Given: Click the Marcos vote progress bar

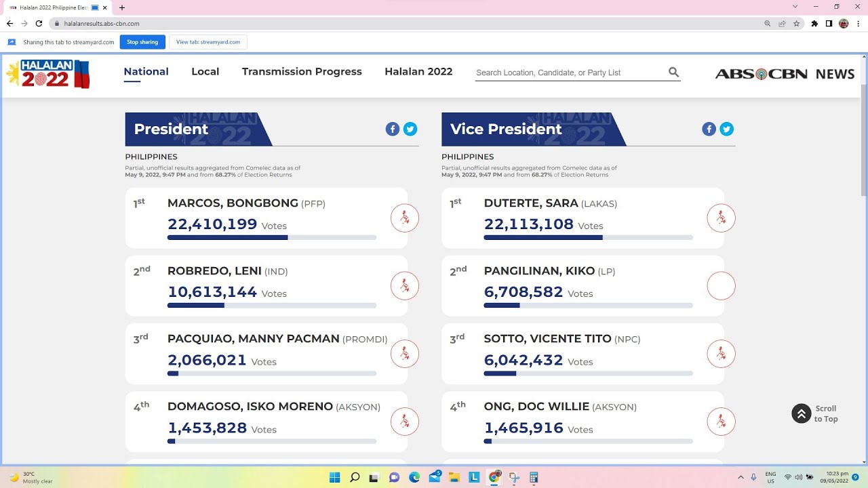Looking at the screenshot, I should coord(272,237).
